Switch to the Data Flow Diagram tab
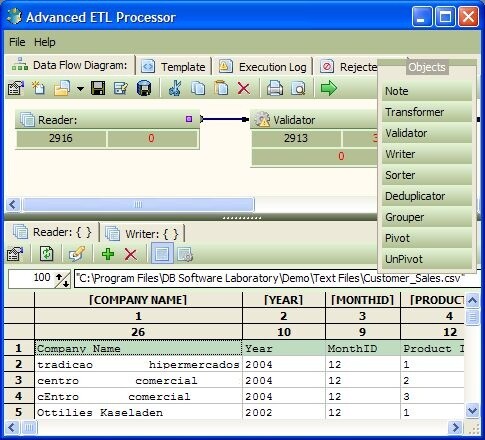 coord(70,65)
